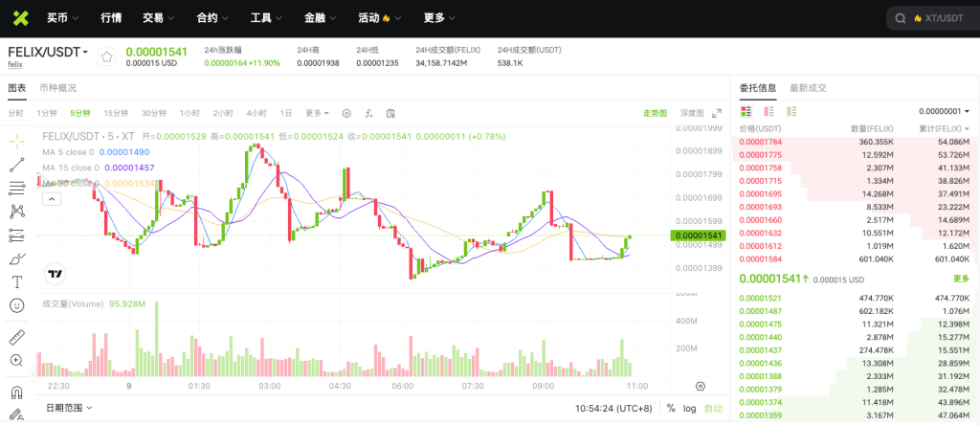Select the brush drawing tool

17,258
